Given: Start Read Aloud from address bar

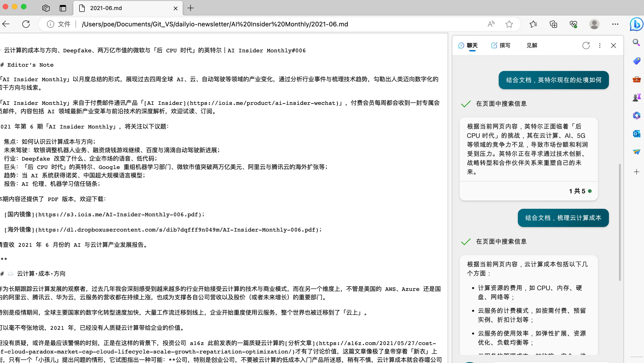Looking at the screenshot, I should click(491, 24).
